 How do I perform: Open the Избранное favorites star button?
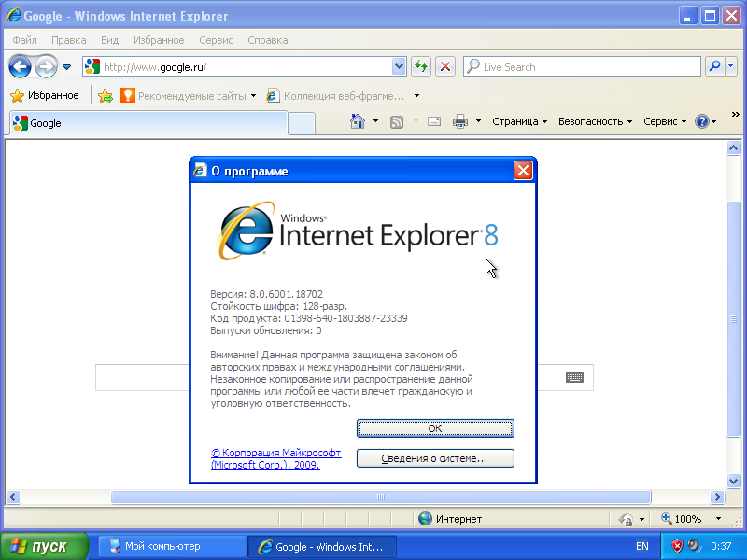(x=44, y=96)
